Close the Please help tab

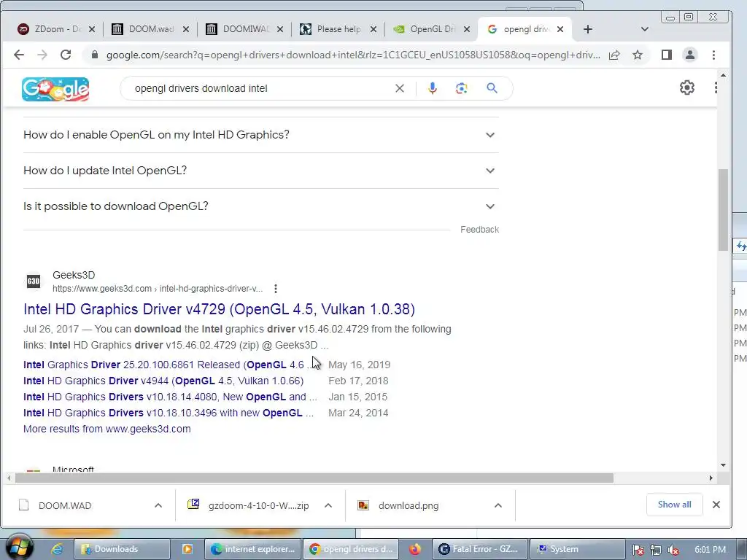[373, 29]
